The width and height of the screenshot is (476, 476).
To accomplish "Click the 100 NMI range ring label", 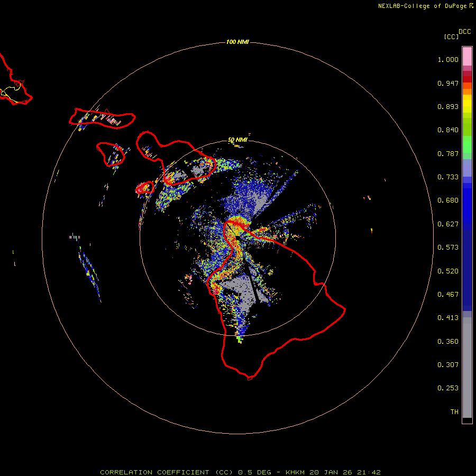I will (x=237, y=42).
